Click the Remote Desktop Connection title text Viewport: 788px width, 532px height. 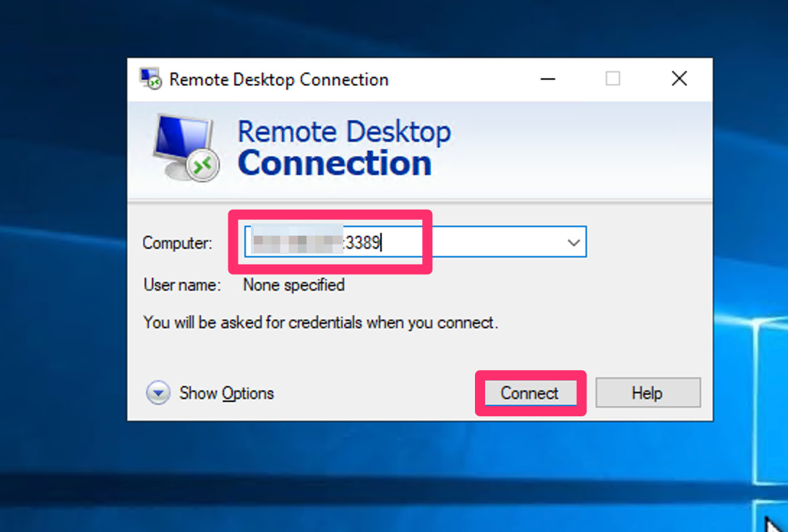point(278,80)
